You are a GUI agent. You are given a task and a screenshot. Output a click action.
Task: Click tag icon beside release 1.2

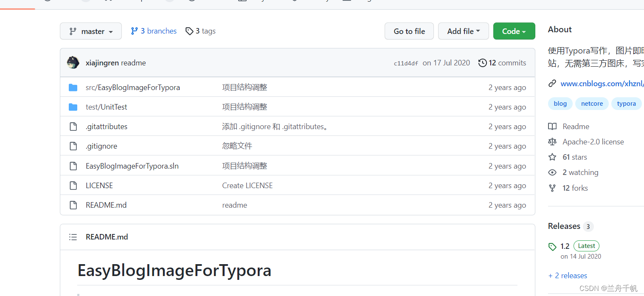tap(552, 246)
